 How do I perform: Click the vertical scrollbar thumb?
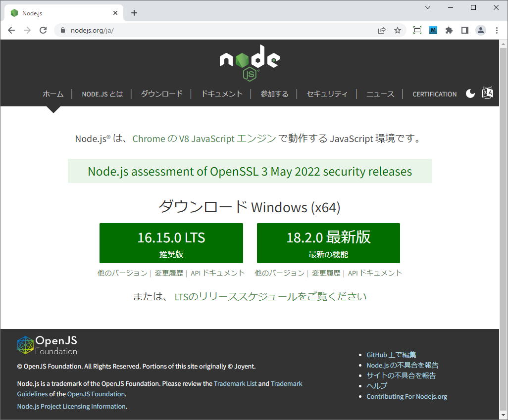tap(503, 228)
